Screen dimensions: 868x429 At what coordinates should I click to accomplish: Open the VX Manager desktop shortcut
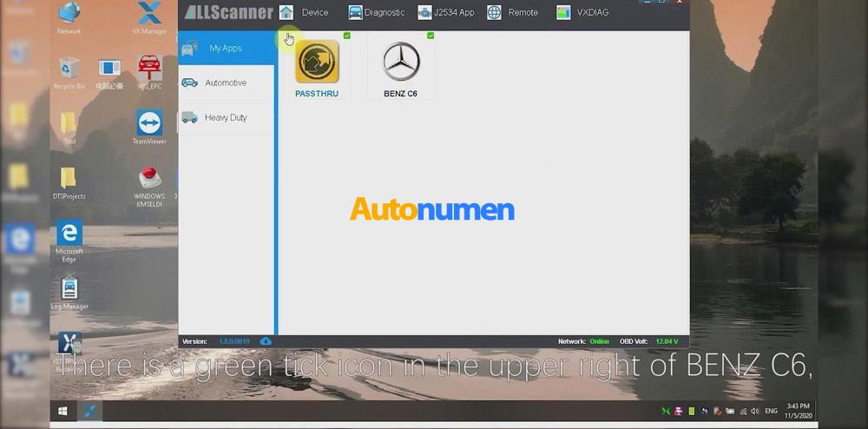pyautogui.click(x=149, y=17)
